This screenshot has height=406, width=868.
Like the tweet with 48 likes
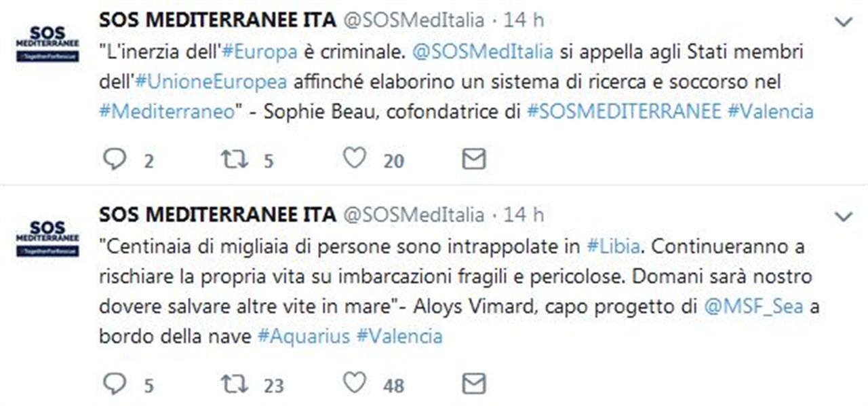(x=354, y=384)
